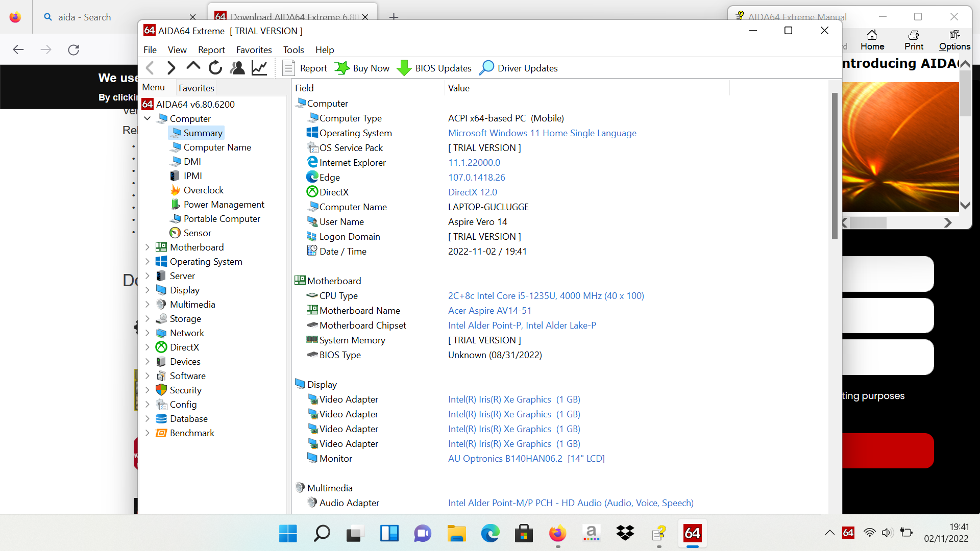Reload the page in the Firefox browser
The height and width of the screenshot is (551, 980).
[73, 49]
